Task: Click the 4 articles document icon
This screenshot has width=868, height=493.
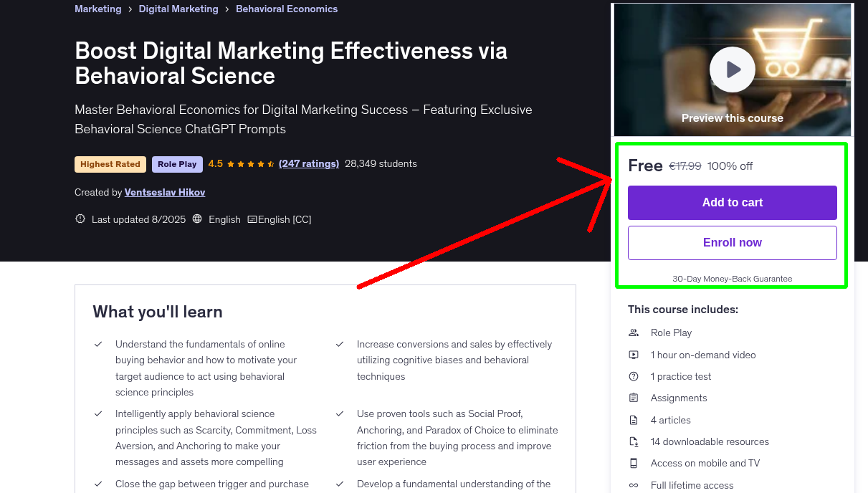Action: 634,420
